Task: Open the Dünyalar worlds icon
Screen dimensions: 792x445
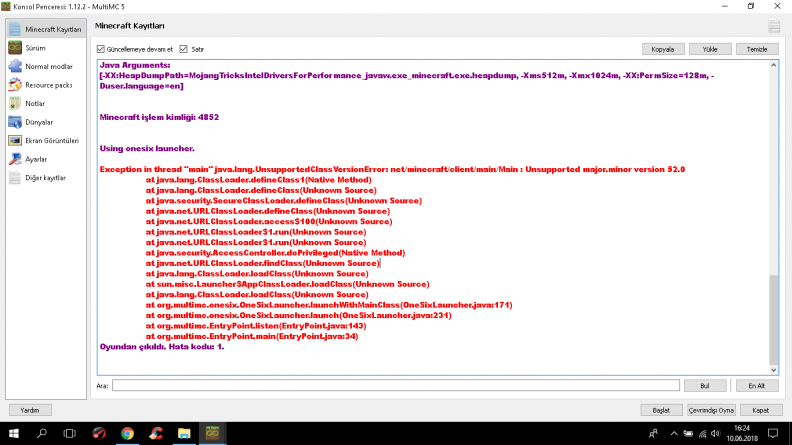Action: coord(15,122)
